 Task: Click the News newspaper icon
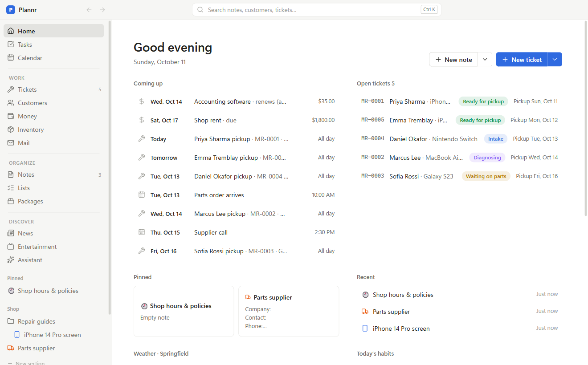[x=11, y=233]
